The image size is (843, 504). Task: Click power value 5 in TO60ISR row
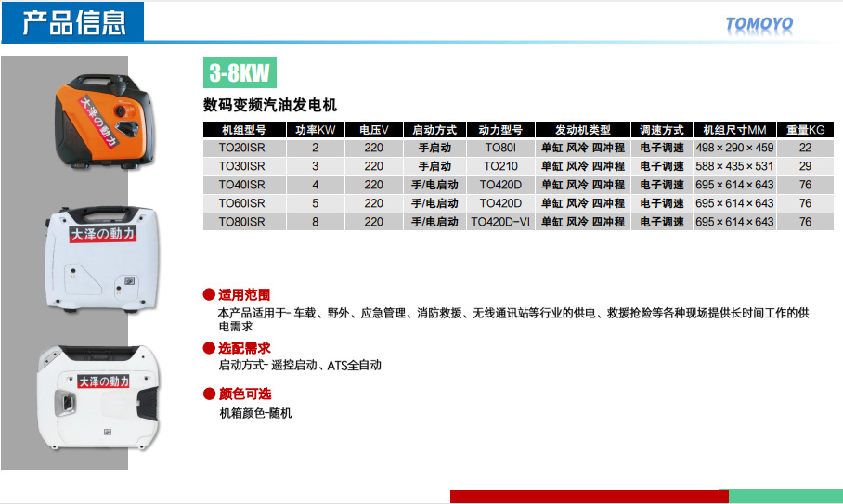pos(316,203)
